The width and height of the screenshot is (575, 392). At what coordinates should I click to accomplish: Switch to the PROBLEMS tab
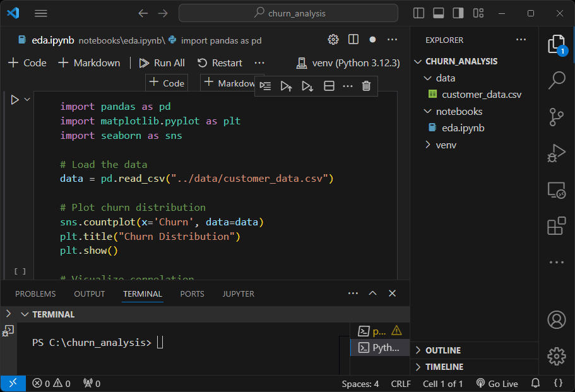tap(35, 294)
